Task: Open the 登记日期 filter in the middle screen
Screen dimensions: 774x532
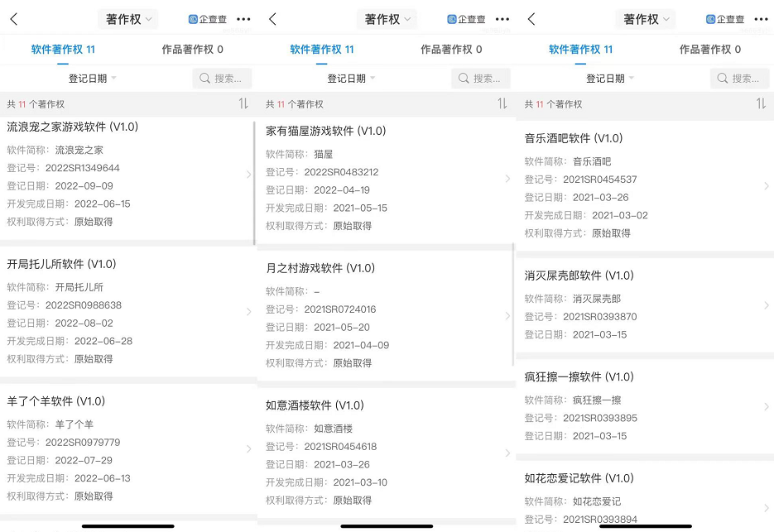Action: tap(351, 79)
